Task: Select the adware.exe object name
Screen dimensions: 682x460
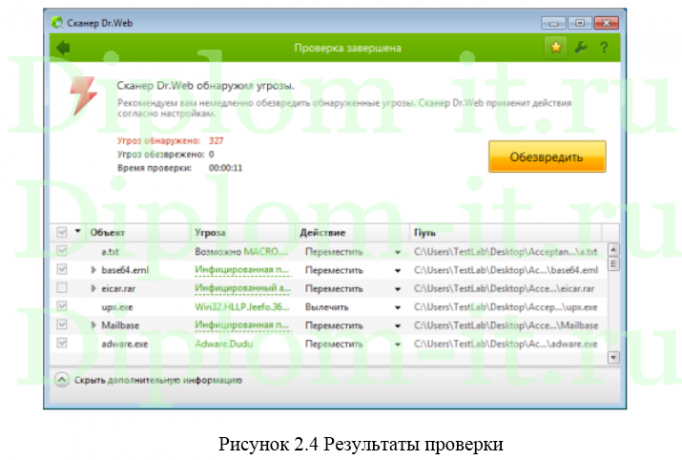Action: coord(124,344)
